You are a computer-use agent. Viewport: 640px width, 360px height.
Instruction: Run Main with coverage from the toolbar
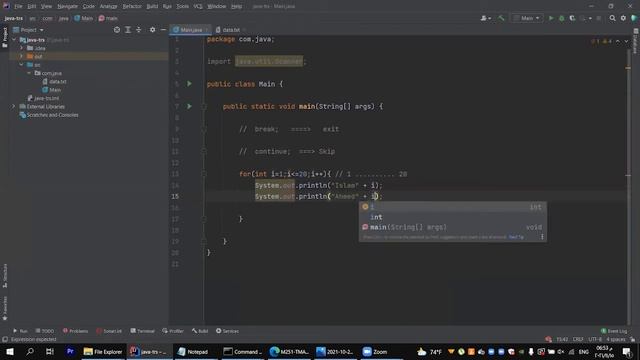click(572, 18)
